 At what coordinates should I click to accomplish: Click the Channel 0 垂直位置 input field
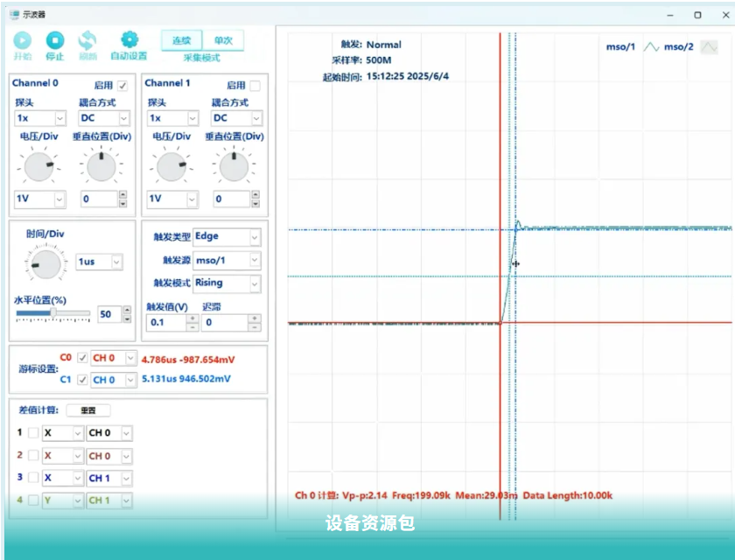point(98,199)
